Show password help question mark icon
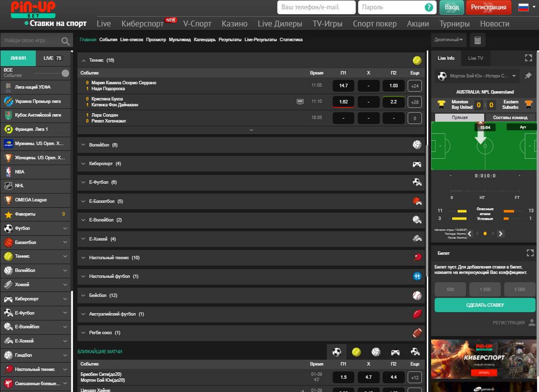 [429, 7]
